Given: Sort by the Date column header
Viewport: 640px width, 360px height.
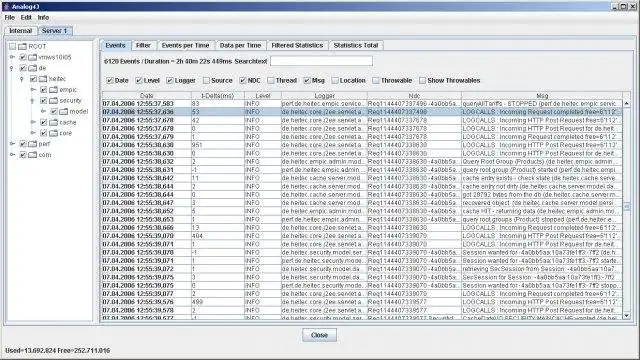Looking at the screenshot, I should [x=147, y=96].
